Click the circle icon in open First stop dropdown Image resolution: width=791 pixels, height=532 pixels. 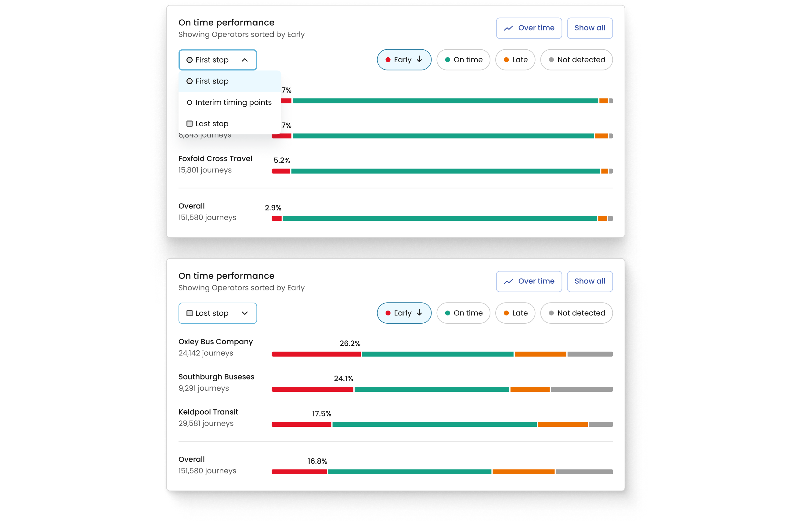[190, 60]
